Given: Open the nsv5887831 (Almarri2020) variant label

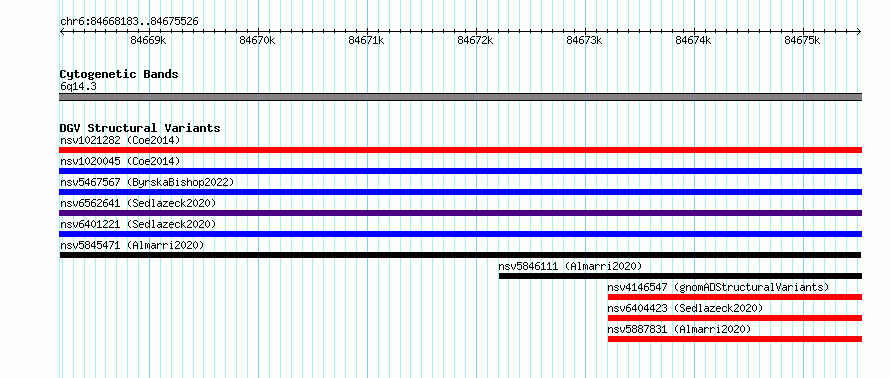Looking at the screenshot, I should coord(679,329).
